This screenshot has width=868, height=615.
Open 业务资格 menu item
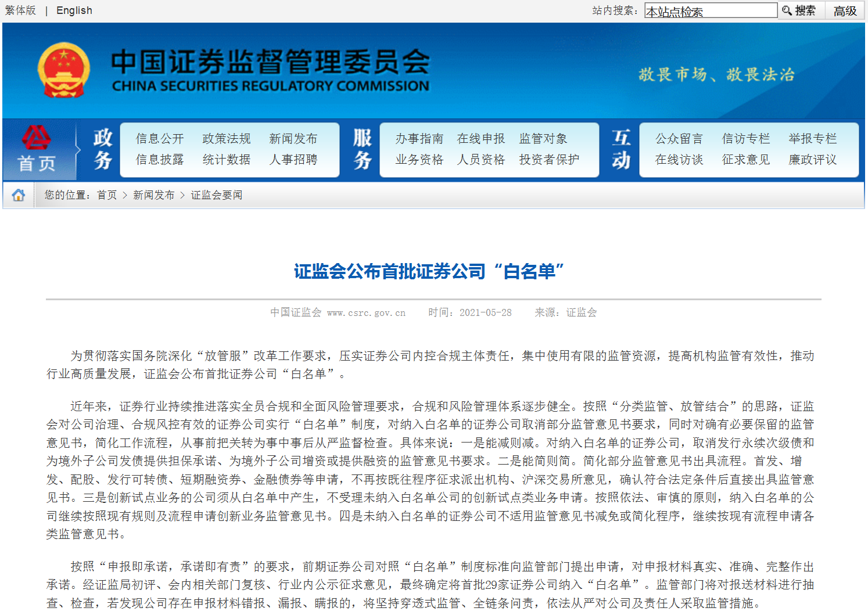(x=419, y=160)
